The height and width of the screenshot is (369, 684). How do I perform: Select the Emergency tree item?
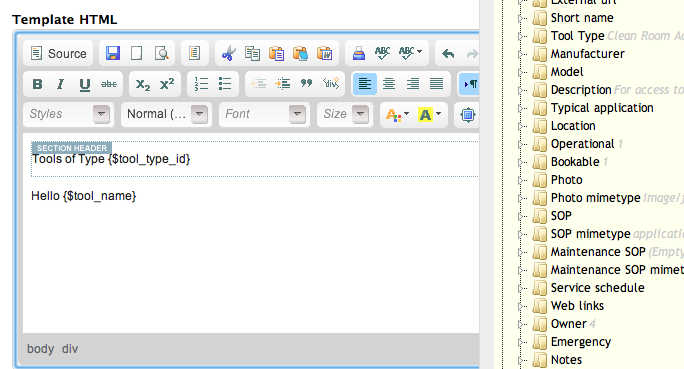(581, 342)
